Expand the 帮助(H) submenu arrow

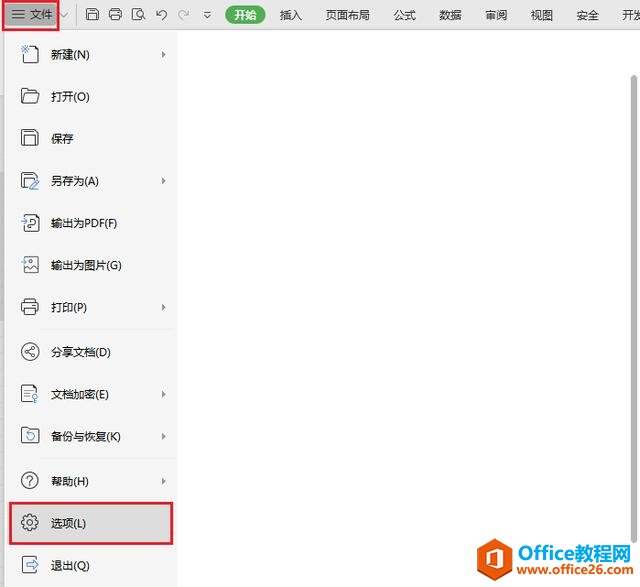click(163, 481)
